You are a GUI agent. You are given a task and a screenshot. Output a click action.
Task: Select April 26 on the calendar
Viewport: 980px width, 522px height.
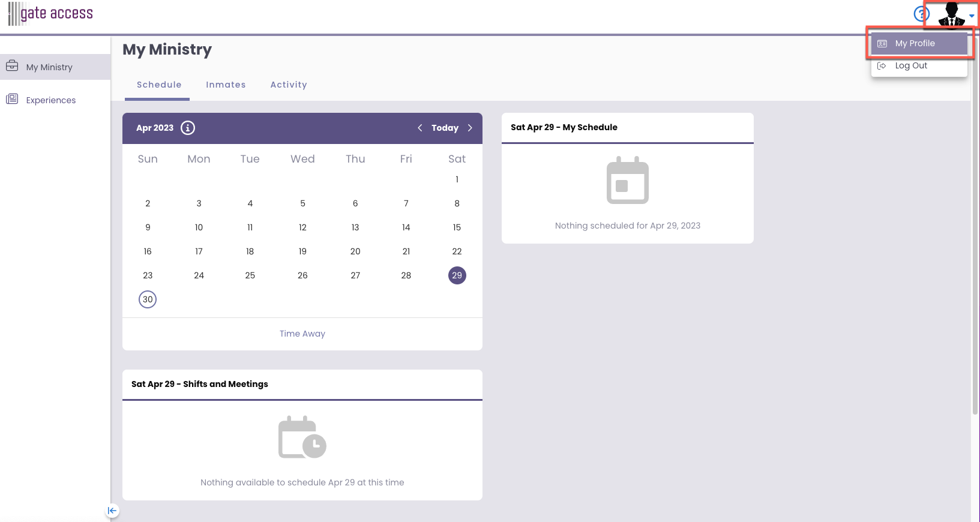coord(302,275)
